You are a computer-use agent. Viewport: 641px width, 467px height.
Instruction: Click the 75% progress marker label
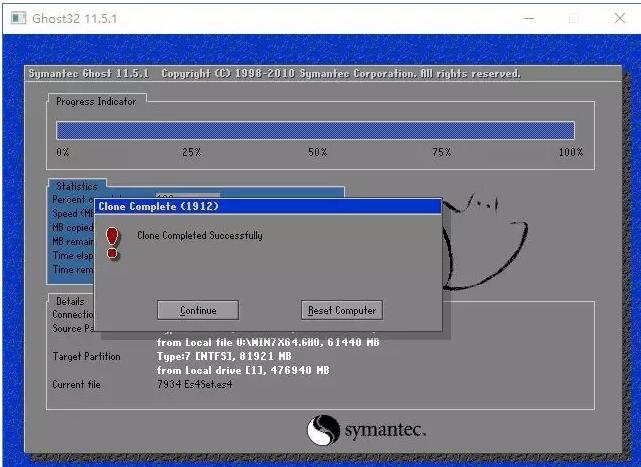pyautogui.click(x=442, y=152)
